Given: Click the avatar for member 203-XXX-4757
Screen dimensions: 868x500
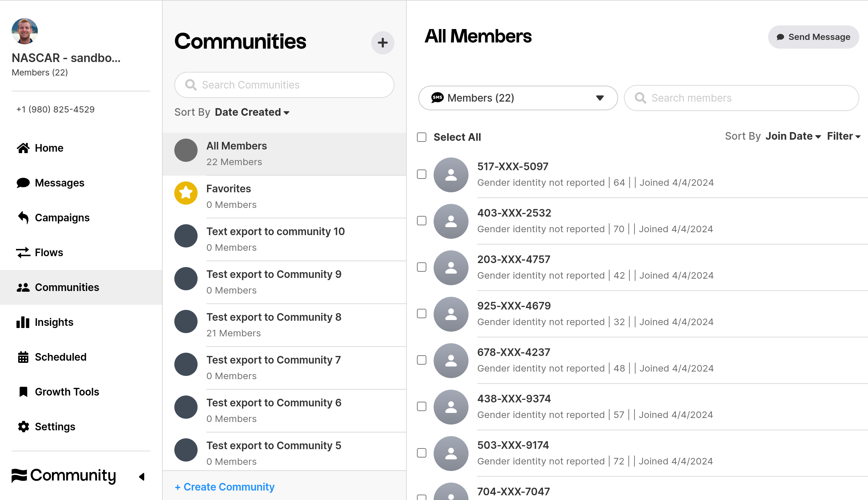Looking at the screenshot, I should tap(451, 268).
